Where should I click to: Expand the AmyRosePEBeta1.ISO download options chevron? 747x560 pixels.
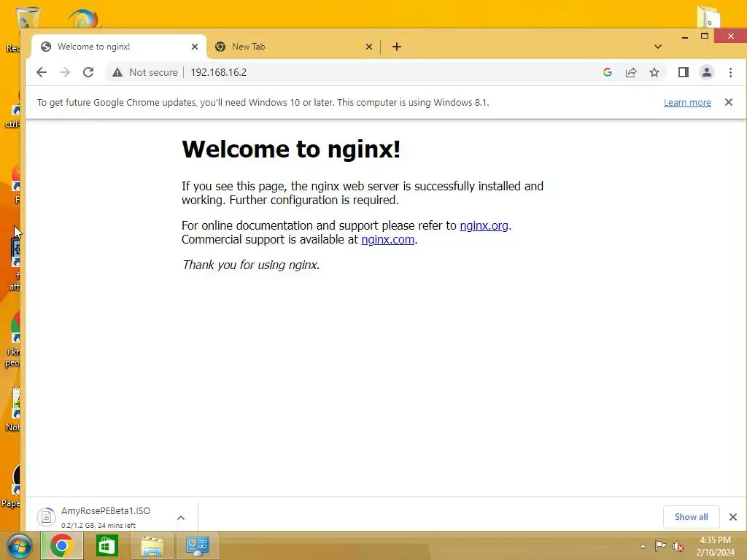(181, 518)
